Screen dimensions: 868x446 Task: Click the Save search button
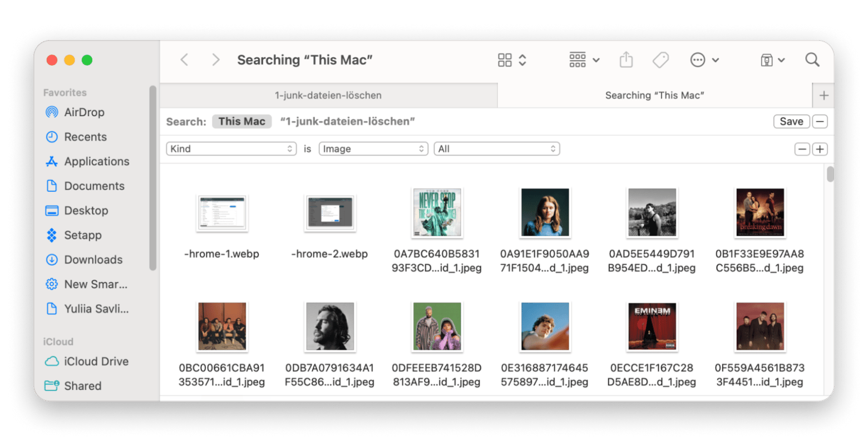click(x=791, y=122)
